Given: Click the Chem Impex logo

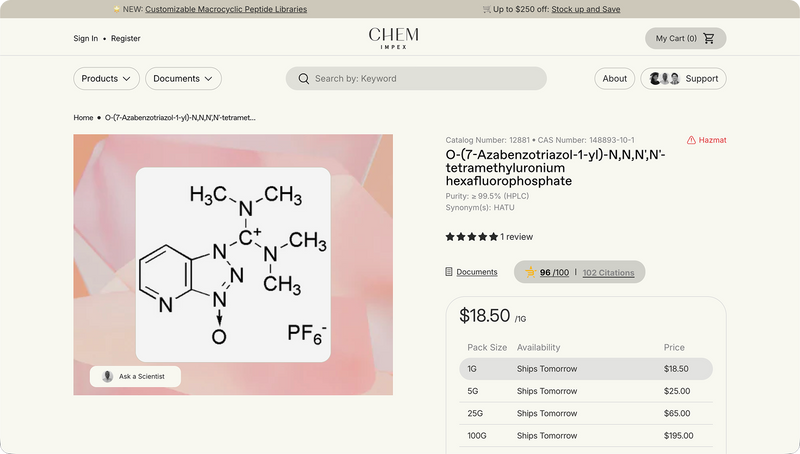Looking at the screenshot, I should click(x=393, y=38).
